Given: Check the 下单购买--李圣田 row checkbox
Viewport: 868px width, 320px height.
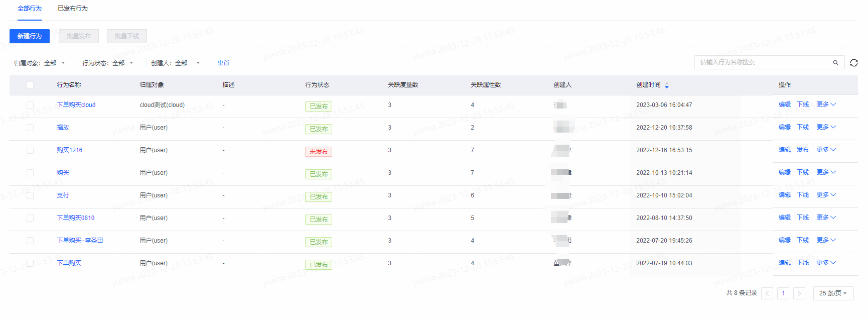Looking at the screenshot, I should [30, 241].
